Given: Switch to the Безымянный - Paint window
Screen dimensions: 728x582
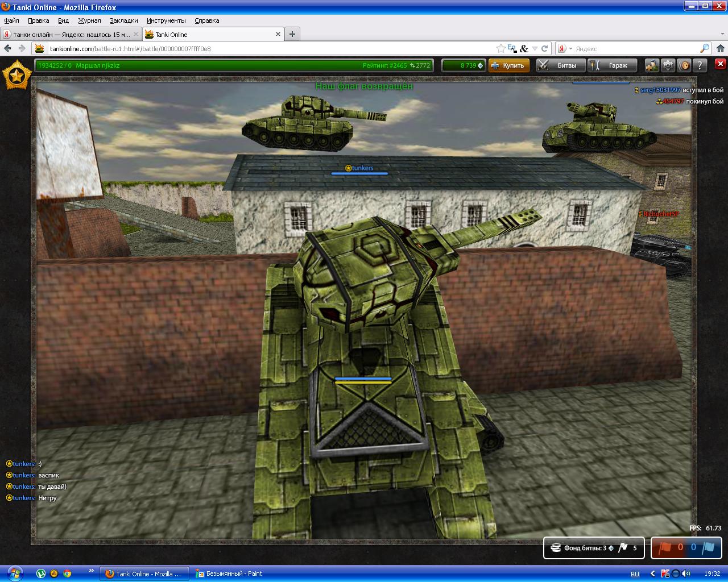Looking at the screenshot, I should point(234,573).
